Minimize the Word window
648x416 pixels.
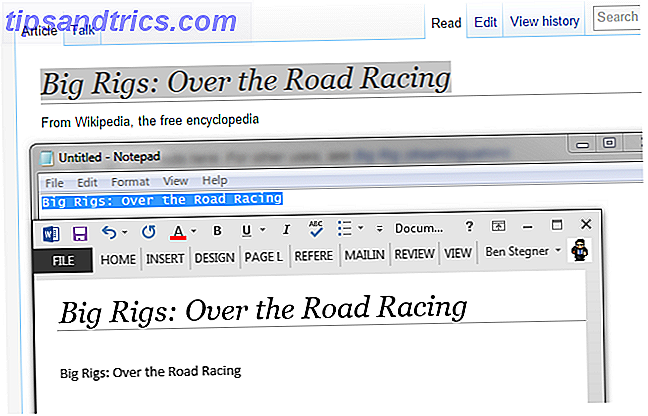528,226
